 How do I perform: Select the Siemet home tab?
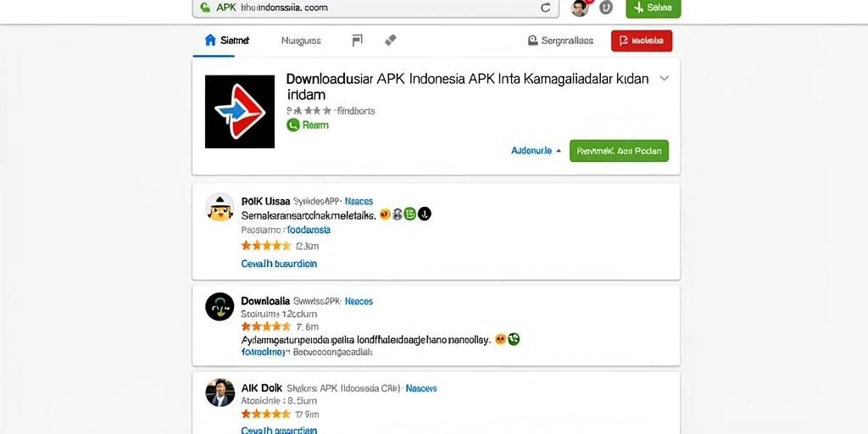(x=227, y=41)
